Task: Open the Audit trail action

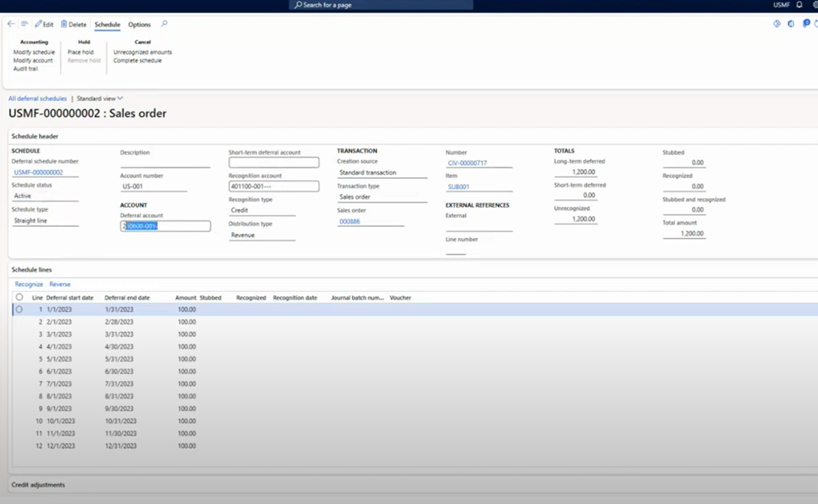Action: [x=25, y=69]
